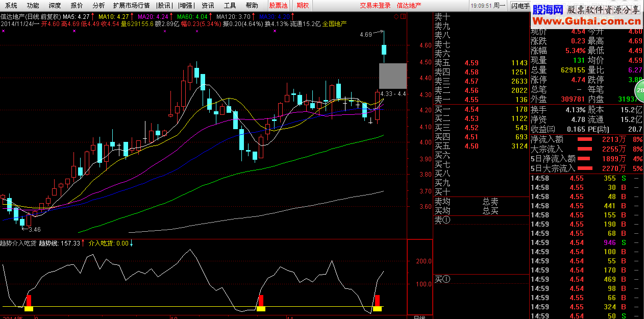Open the 工具 menu
This screenshot has height=319, width=644.
[230, 6]
